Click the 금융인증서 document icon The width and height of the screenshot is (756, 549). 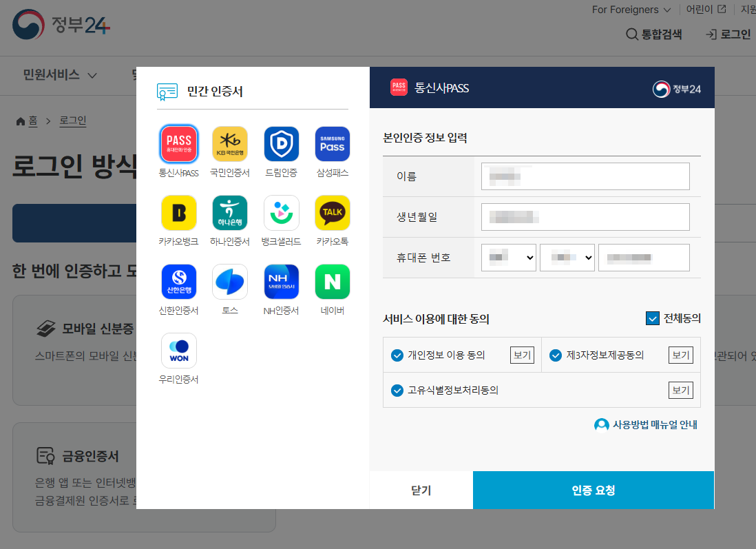[46, 456]
